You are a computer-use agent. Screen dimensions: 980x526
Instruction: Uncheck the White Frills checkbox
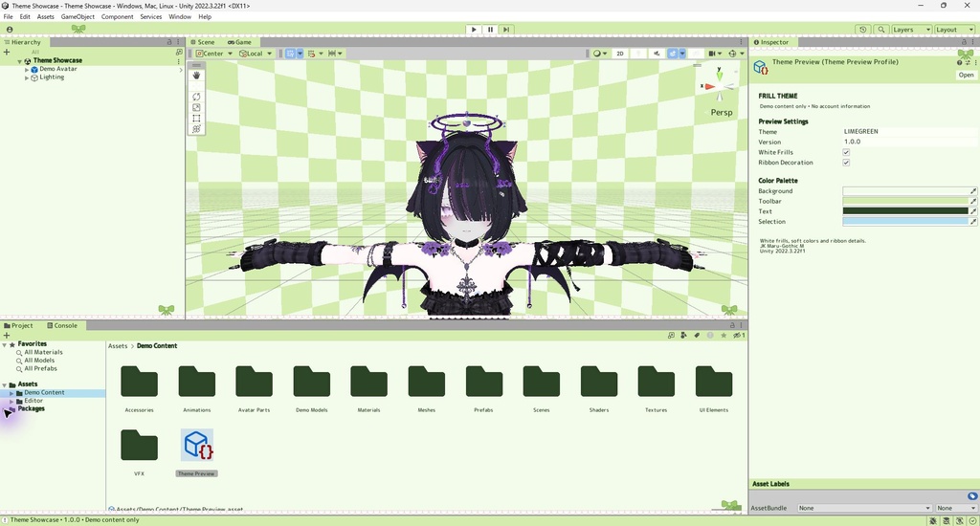(x=846, y=152)
